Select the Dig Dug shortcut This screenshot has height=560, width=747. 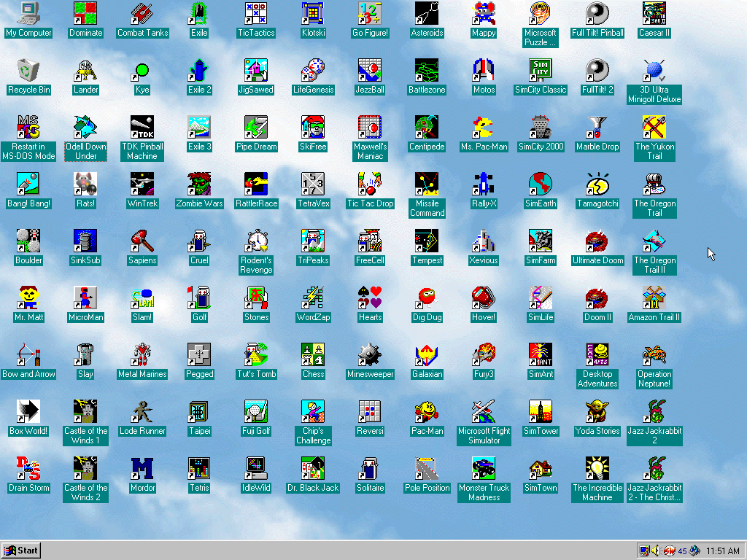pyautogui.click(x=427, y=297)
